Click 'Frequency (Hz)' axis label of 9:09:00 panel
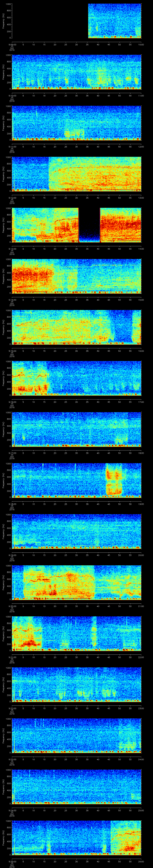 (3, 21)
